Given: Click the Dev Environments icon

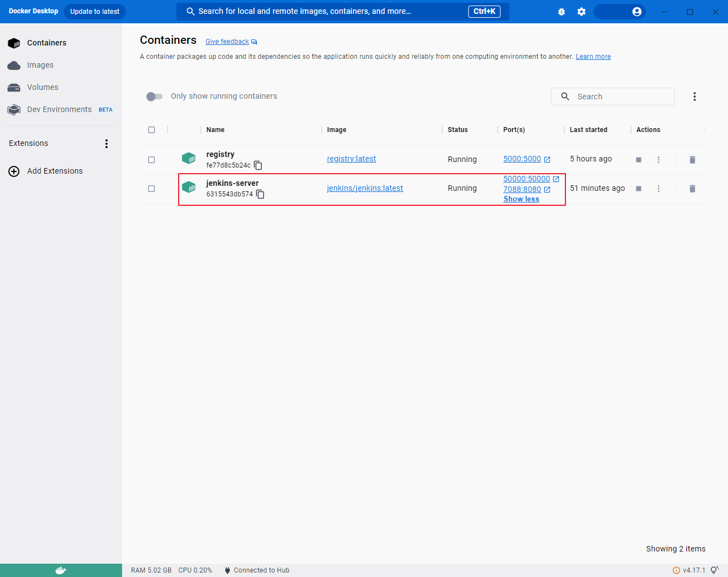Looking at the screenshot, I should click(x=14, y=110).
